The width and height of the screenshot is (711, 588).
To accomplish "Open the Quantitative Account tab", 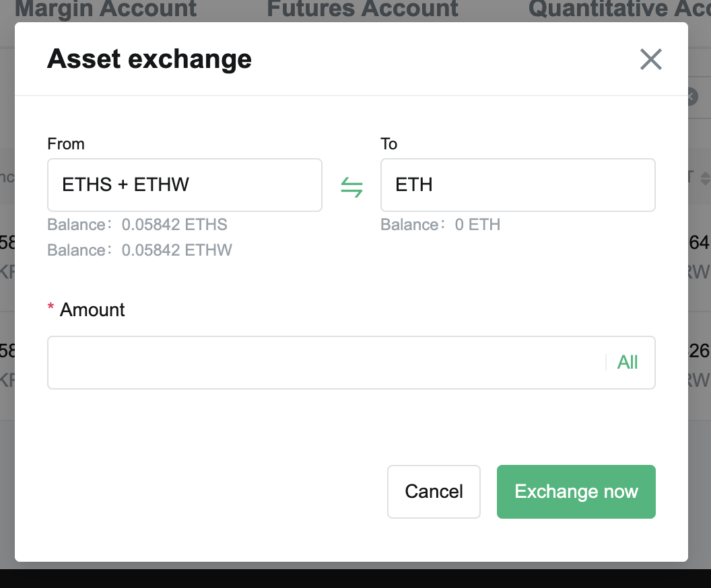I will coord(619,9).
